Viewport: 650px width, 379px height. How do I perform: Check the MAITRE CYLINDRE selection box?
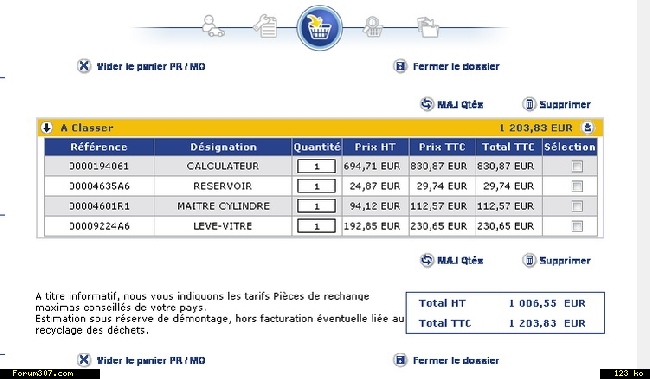577,206
